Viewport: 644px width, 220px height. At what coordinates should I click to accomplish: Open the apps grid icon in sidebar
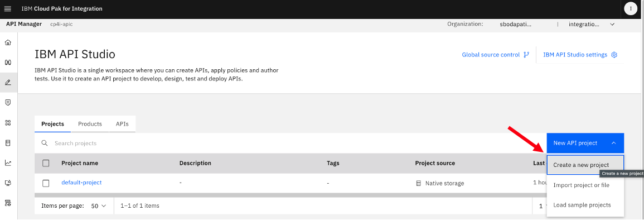click(8, 122)
